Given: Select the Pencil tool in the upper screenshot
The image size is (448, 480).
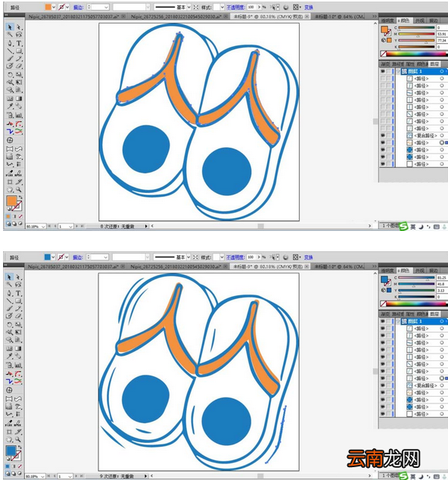Looking at the screenshot, I should point(19,58).
